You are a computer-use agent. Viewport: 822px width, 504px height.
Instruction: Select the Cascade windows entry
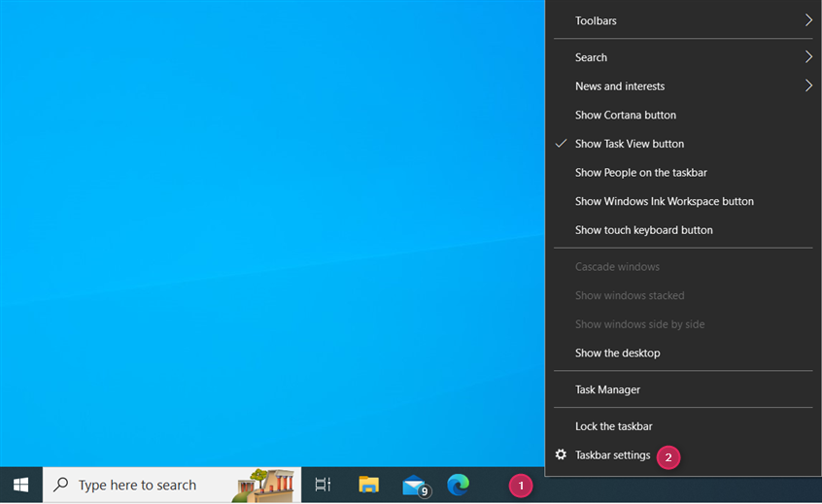(683, 267)
